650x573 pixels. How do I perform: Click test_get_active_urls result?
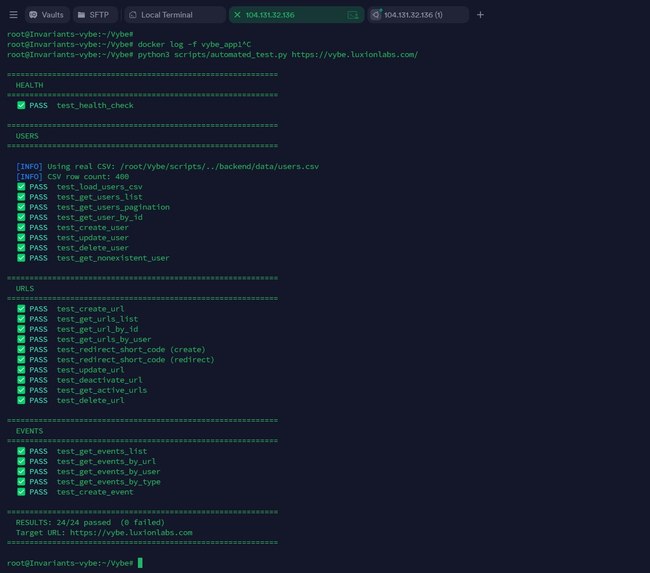(82, 390)
